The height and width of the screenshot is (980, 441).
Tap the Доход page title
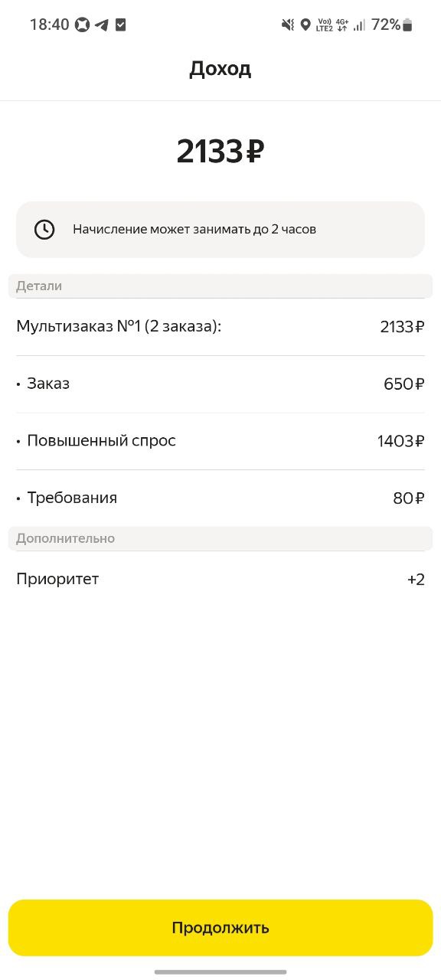point(220,69)
